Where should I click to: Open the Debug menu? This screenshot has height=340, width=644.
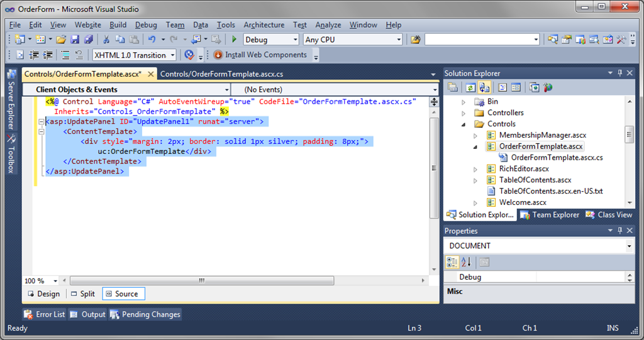click(x=146, y=25)
